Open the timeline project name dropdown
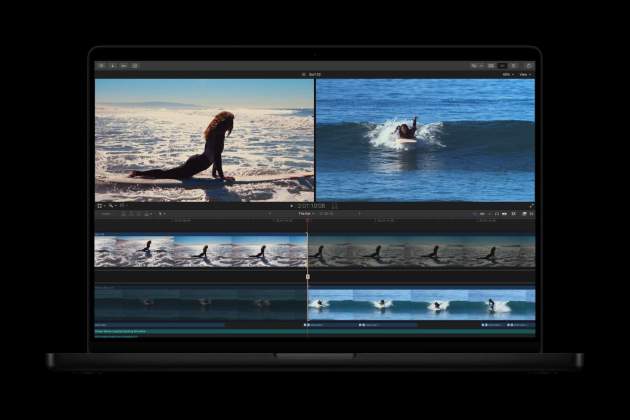The image size is (630, 420). 306,214
